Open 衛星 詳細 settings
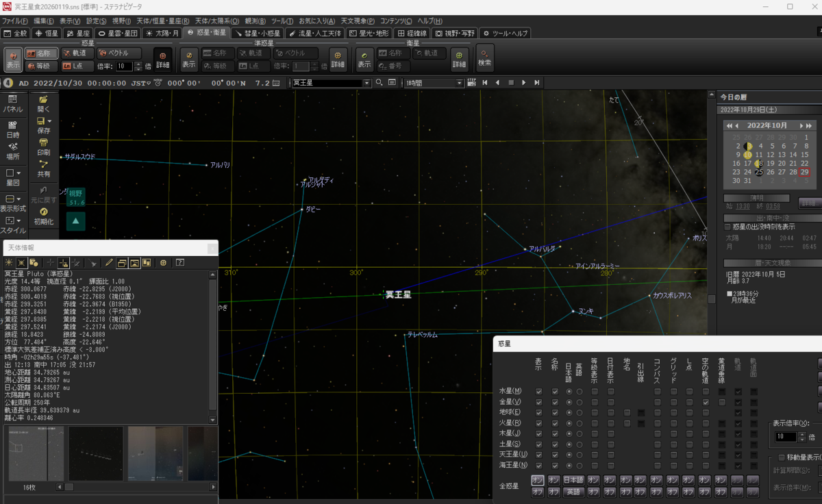The height and width of the screenshot is (504, 822). tap(459, 60)
